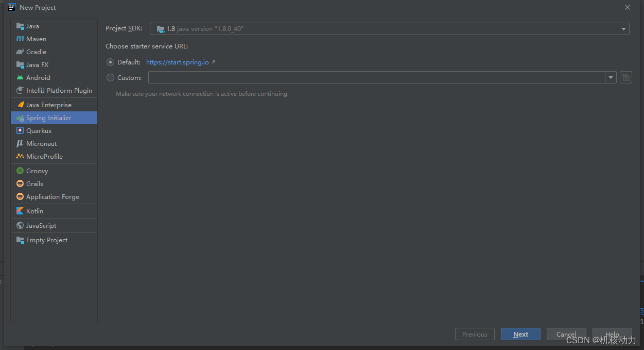Select Micronaut in the generator list
The height and width of the screenshot is (350, 644).
[54, 144]
